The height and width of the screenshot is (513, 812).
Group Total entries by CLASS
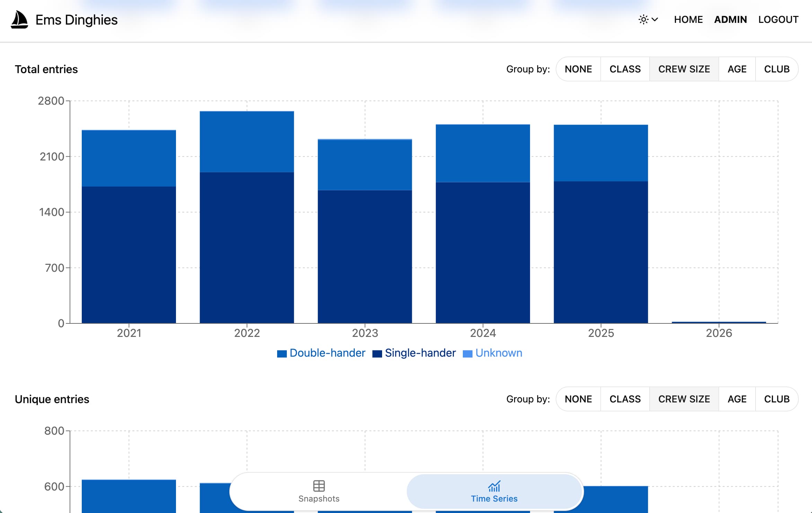coord(625,69)
